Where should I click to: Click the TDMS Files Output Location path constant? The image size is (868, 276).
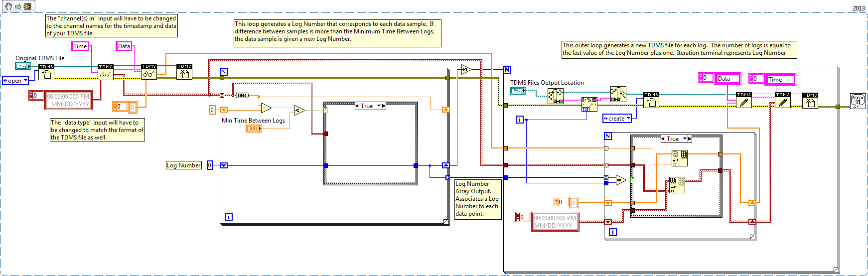click(x=518, y=91)
